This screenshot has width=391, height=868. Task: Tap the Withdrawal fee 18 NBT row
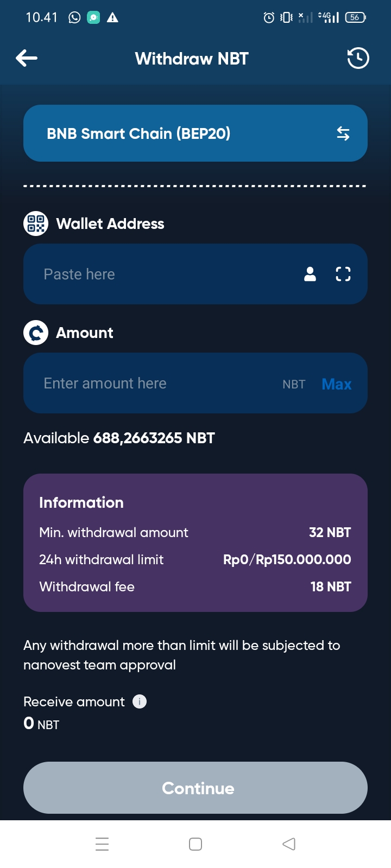pyautogui.click(x=195, y=586)
